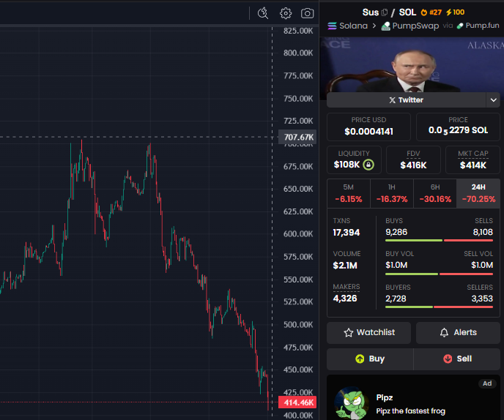Click the FDV $416K box
This screenshot has height=420, width=504.
pyautogui.click(x=413, y=160)
